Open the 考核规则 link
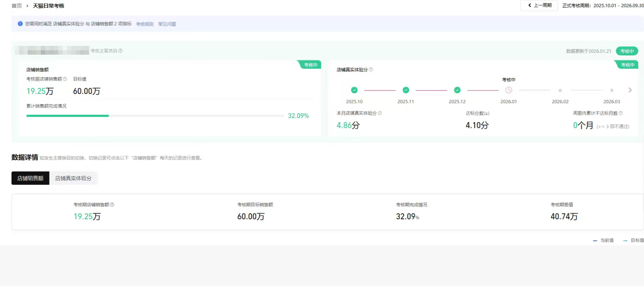 [145, 24]
